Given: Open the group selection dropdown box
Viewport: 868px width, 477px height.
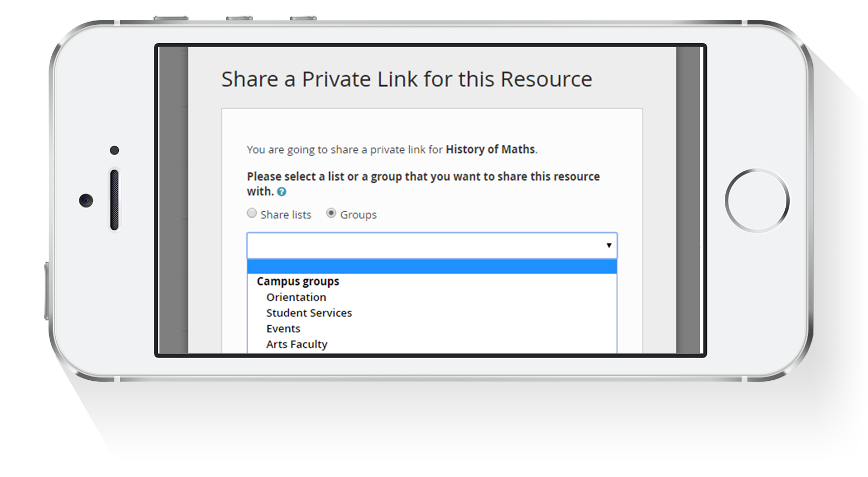Looking at the screenshot, I should pyautogui.click(x=432, y=246).
